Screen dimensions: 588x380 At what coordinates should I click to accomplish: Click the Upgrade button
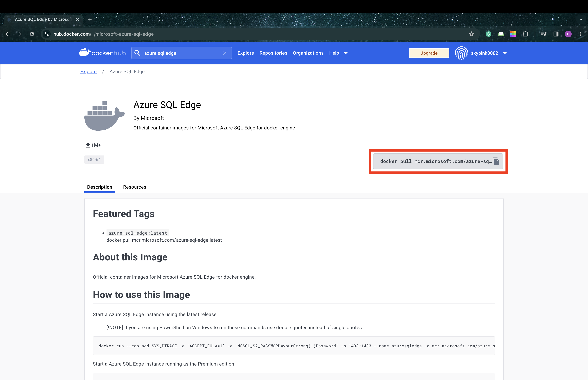pyautogui.click(x=429, y=53)
